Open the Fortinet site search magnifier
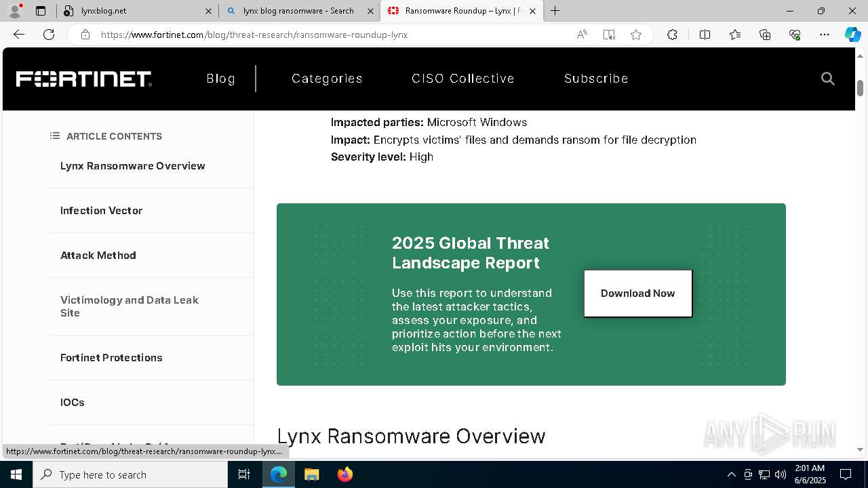This screenshot has height=488, width=868. coord(827,79)
